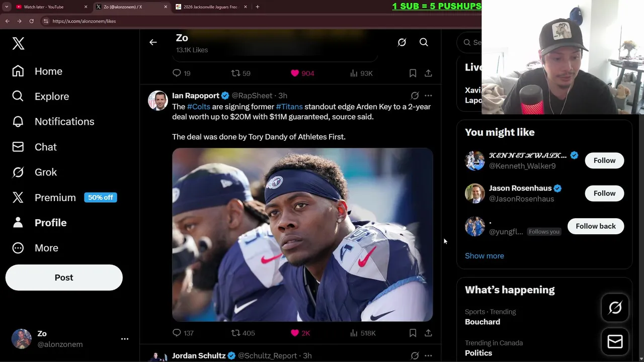Click the Grok icon in profile header
This screenshot has width=644, height=362.
(x=401, y=42)
